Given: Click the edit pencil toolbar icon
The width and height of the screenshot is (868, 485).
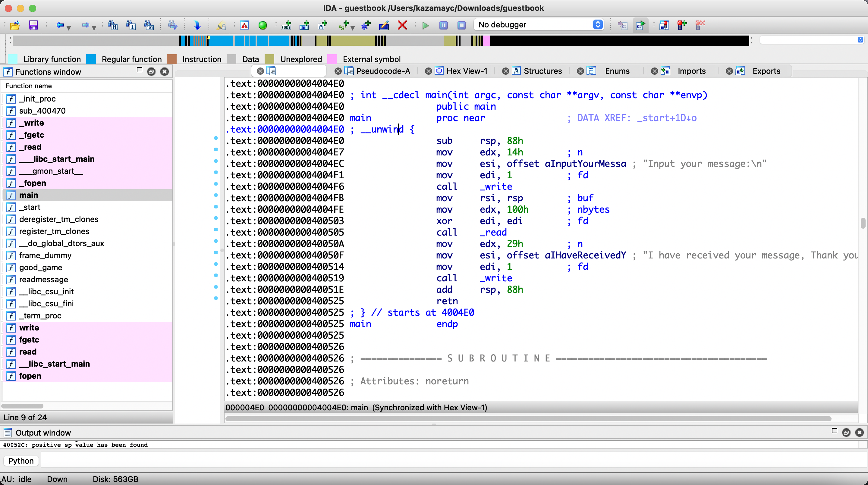Looking at the screenshot, I should point(384,25).
